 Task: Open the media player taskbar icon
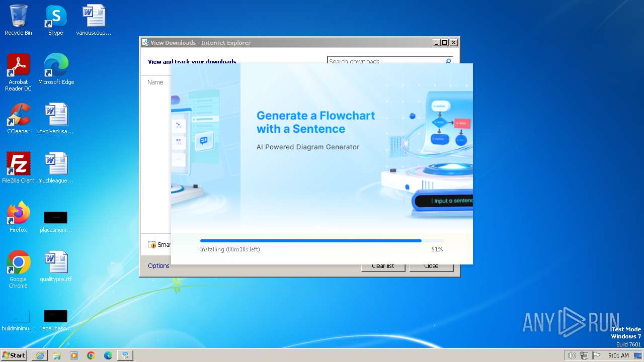click(x=74, y=355)
